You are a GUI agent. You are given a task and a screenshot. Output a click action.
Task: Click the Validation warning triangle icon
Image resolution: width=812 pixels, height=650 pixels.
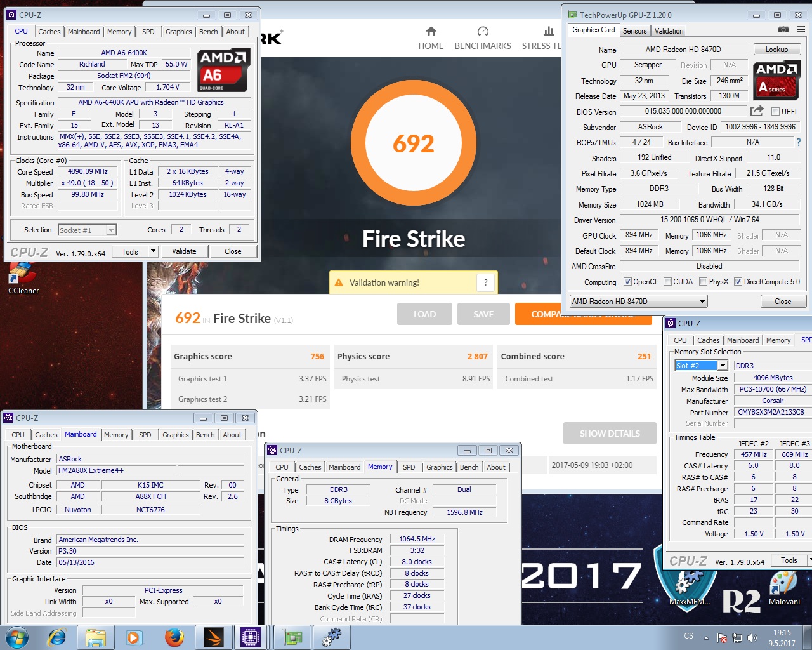coord(339,282)
